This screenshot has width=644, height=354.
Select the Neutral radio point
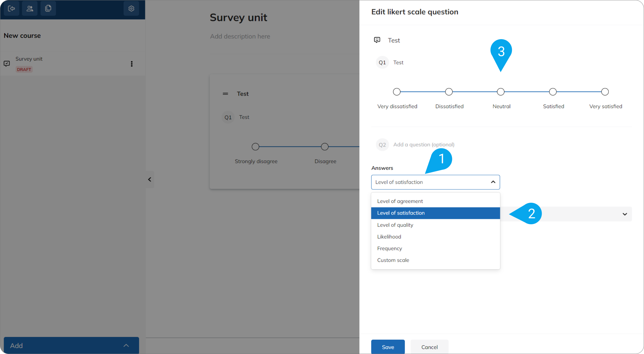click(501, 92)
